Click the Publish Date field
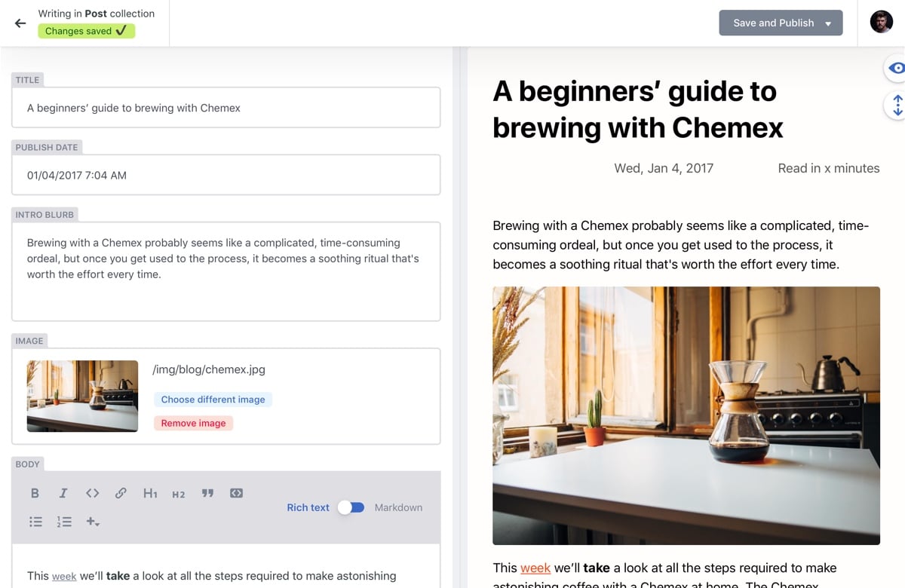Screen dimensions: 905x588 (x=225, y=174)
